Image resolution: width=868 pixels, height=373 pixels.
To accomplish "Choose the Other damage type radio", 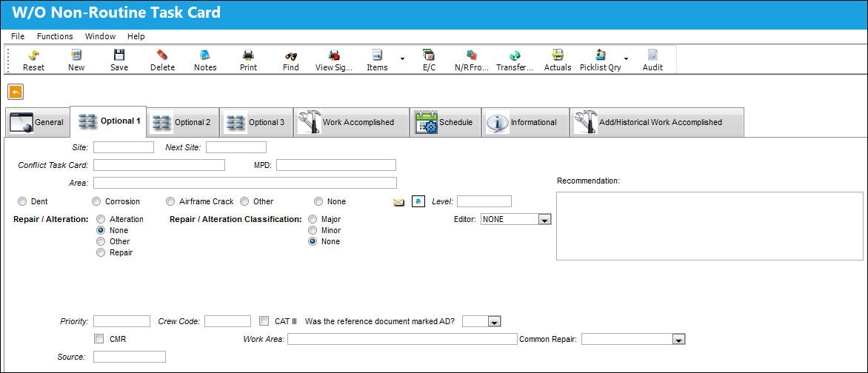I will coord(244,201).
